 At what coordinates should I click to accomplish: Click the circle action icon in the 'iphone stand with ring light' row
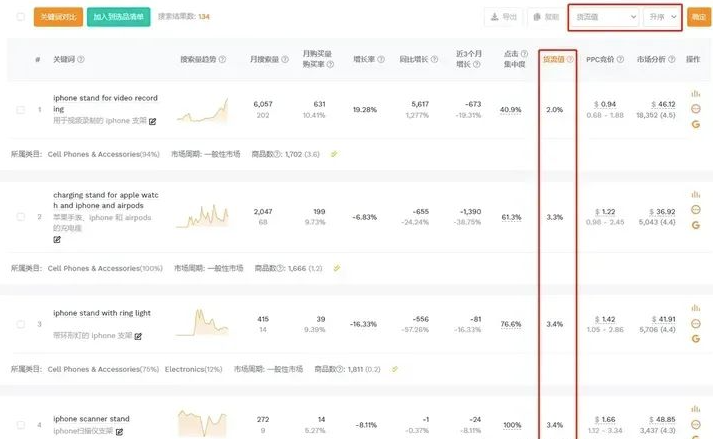(695, 323)
